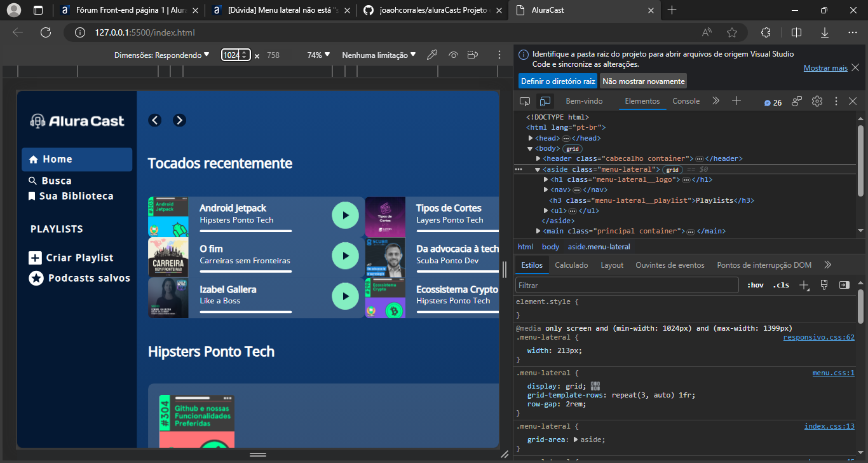Click Podcasts salvos star icon
This screenshot has height=463, width=868.
[x=36, y=278]
